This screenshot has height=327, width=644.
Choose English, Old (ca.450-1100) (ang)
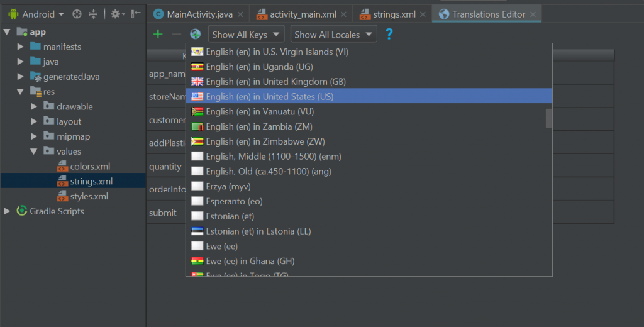pyautogui.click(x=369, y=171)
